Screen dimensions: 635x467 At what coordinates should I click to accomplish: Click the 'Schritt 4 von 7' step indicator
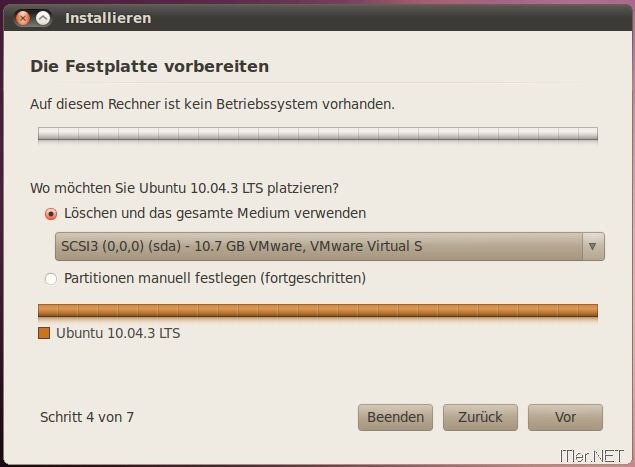87,417
